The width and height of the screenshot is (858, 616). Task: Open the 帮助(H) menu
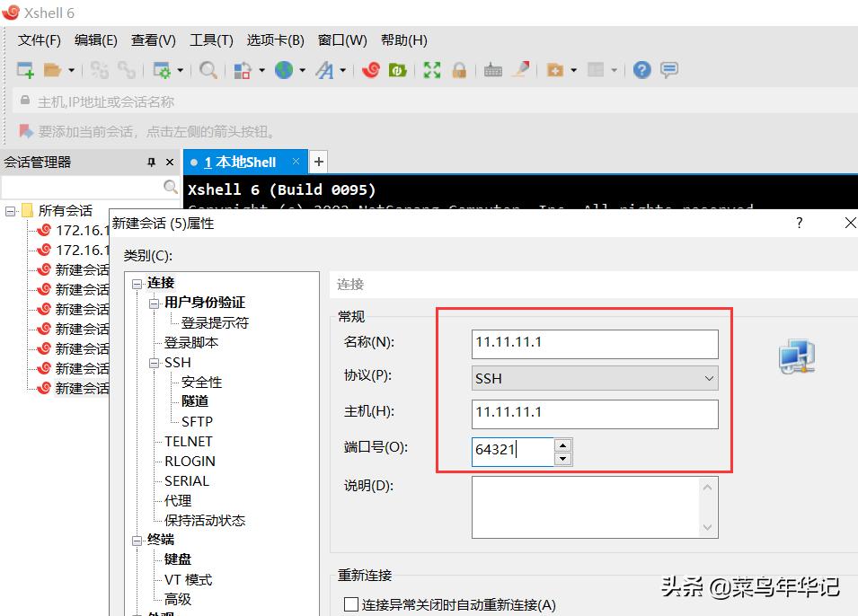[x=403, y=40]
